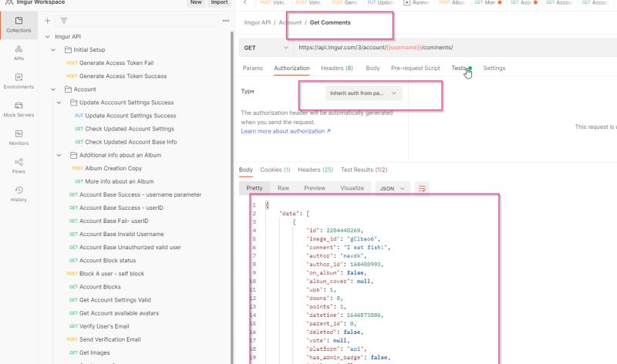Viewport: 617px width, 364px height.
Task: Switch to the Headers (8) request tab
Action: tap(337, 68)
